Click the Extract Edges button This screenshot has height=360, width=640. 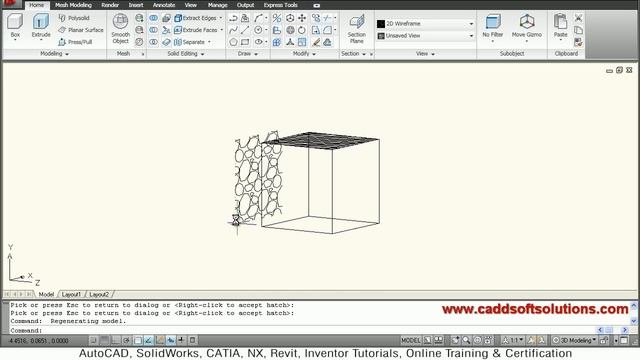tap(196, 18)
